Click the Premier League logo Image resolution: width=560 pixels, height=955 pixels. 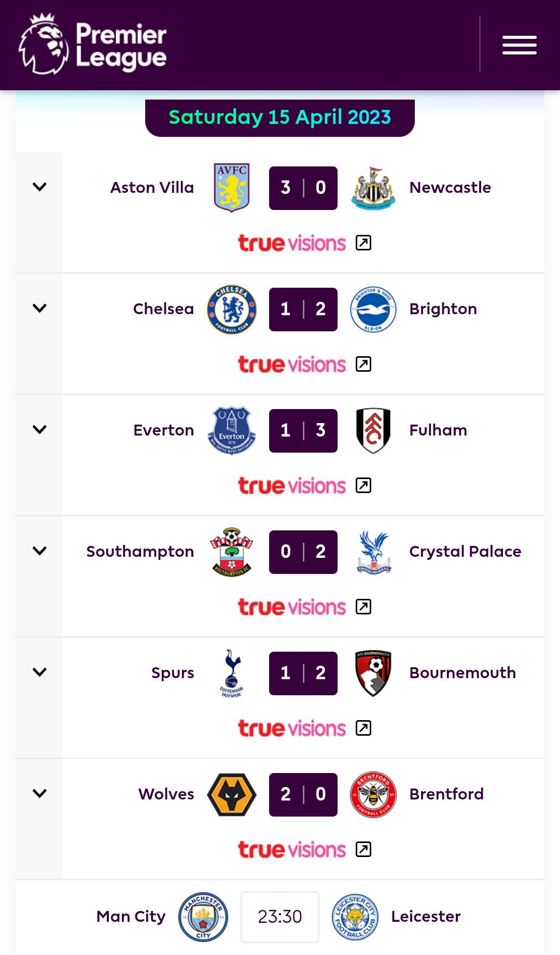pos(93,45)
